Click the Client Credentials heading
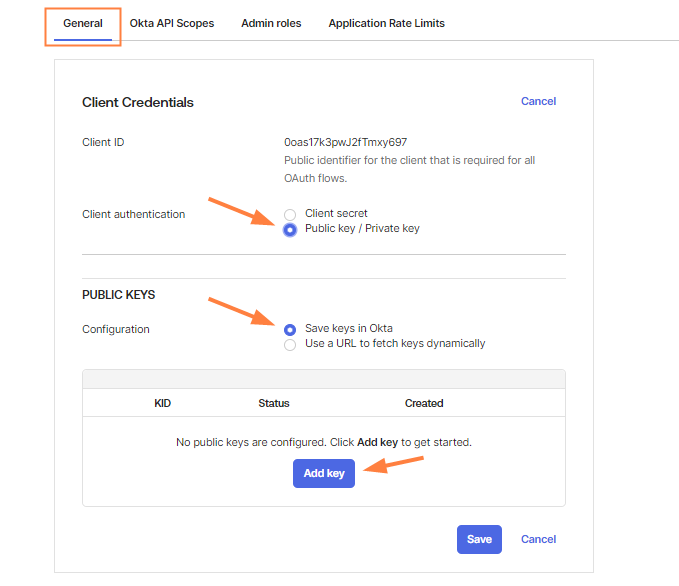The height and width of the screenshot is (586, 679). coord(138,102)
